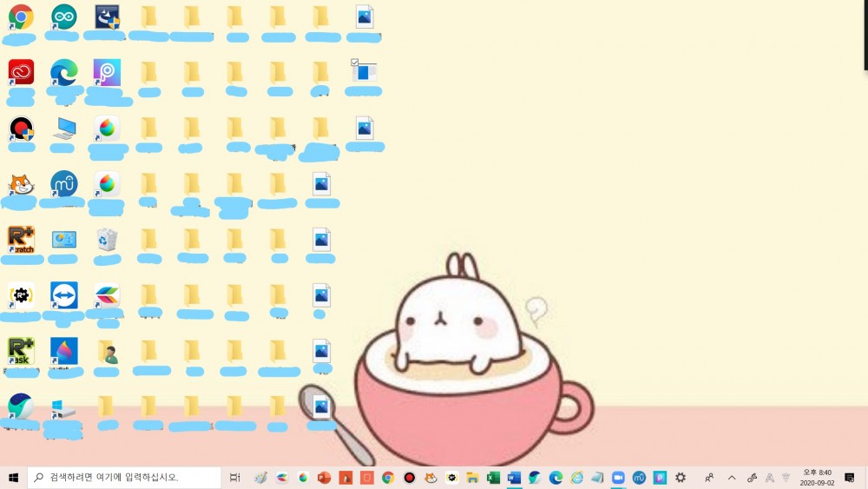
Task: Select the checked window-layout shortcut icon
Action: point(363,71)
